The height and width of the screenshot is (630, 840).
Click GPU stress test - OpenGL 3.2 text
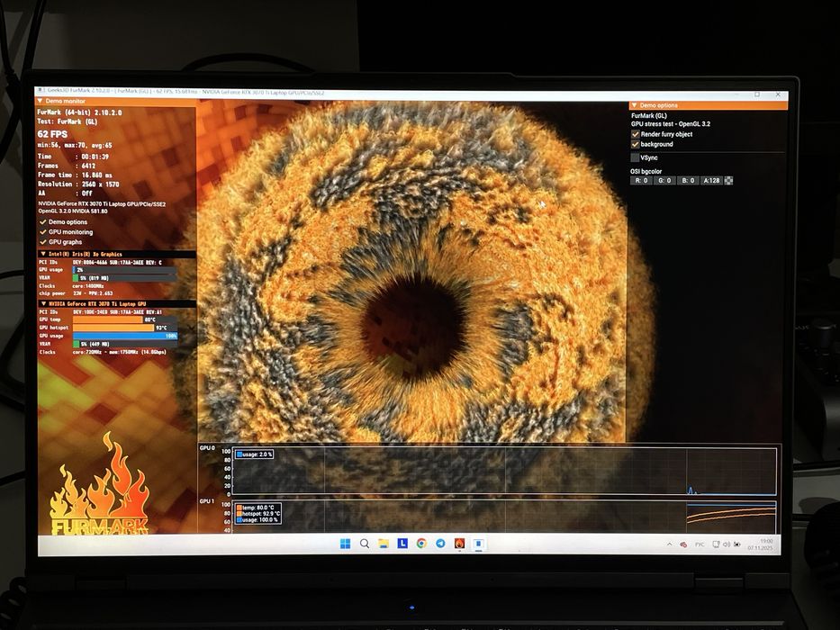point(671,124)
